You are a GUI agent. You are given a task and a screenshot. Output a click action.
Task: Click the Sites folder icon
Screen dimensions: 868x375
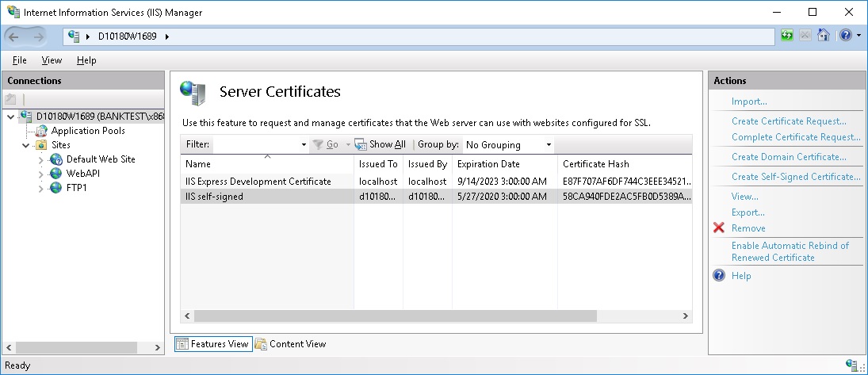pos(41,145)
